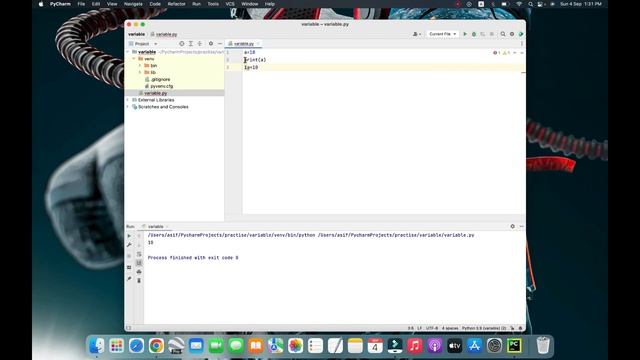Screen dimensions: 640x360
Task: Click Python 3.9 interpreter in status bar
Action: click(x=484, y=328)
